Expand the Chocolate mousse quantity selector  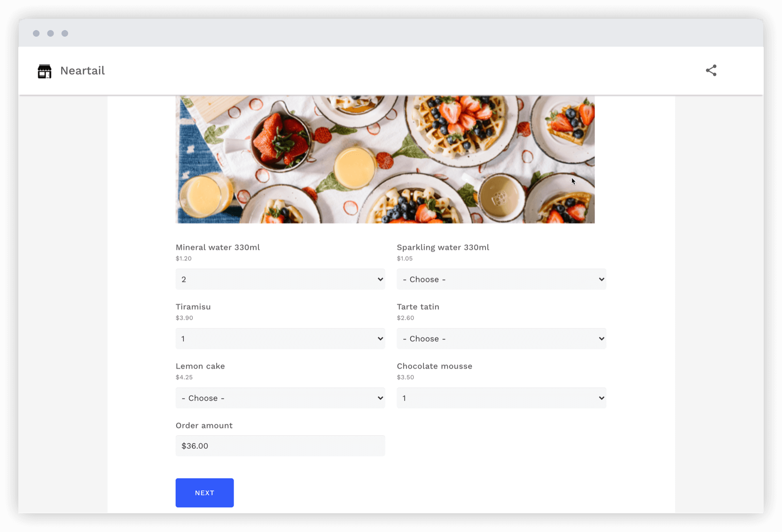(x=501, y=398)
